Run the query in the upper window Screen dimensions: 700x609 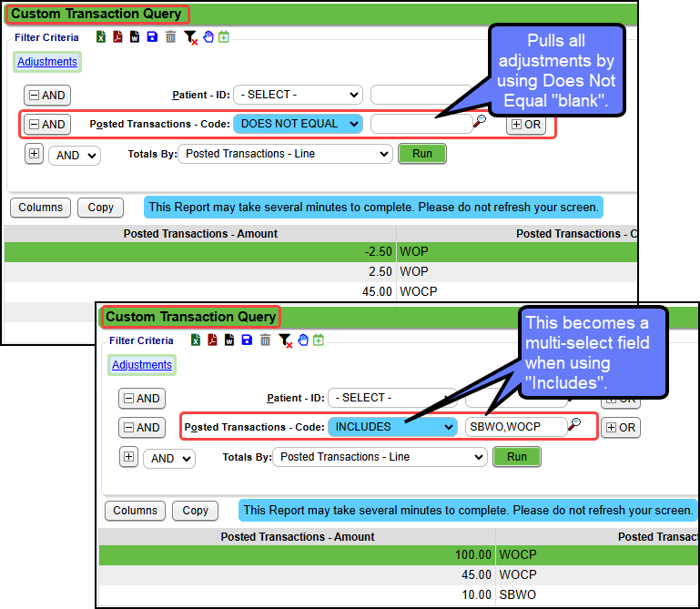(422, 154)
